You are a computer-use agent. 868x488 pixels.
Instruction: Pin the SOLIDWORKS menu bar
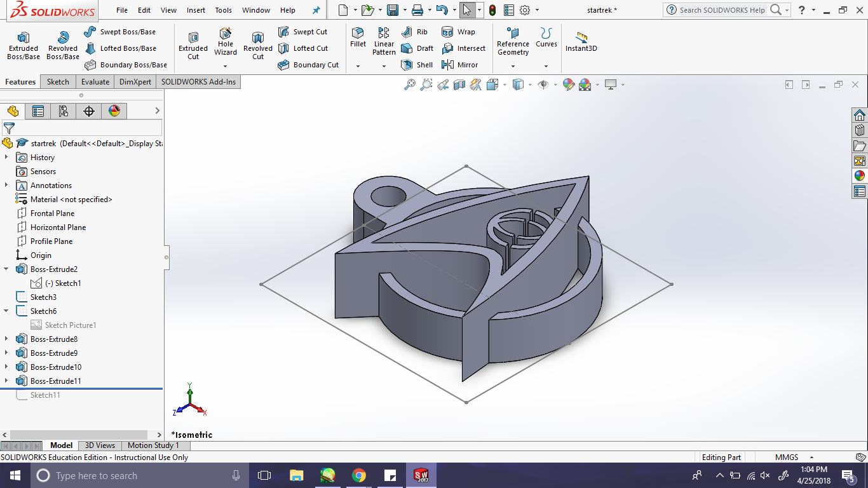coord(316,10)
